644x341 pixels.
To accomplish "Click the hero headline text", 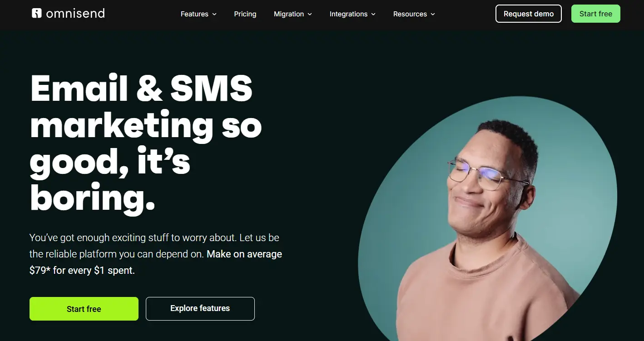I will pos(145,143).
